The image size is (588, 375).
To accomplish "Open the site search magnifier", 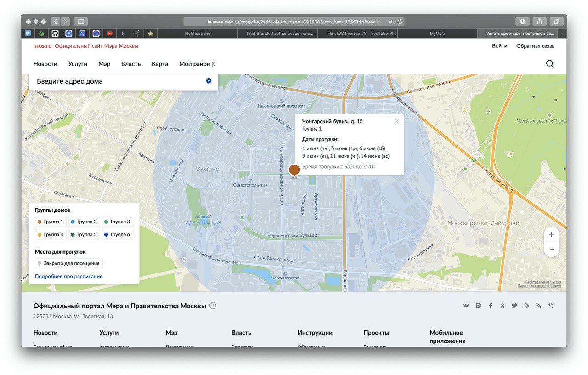I will pos(550,64).
